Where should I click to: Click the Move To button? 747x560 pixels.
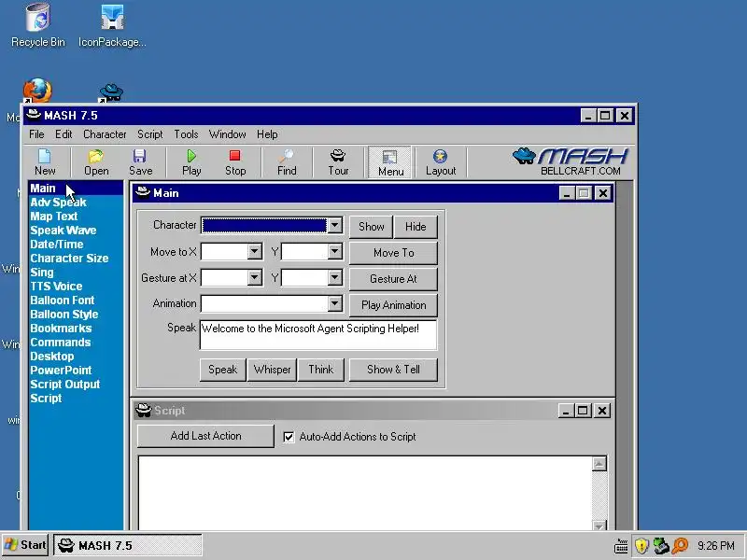coord(393,253)
